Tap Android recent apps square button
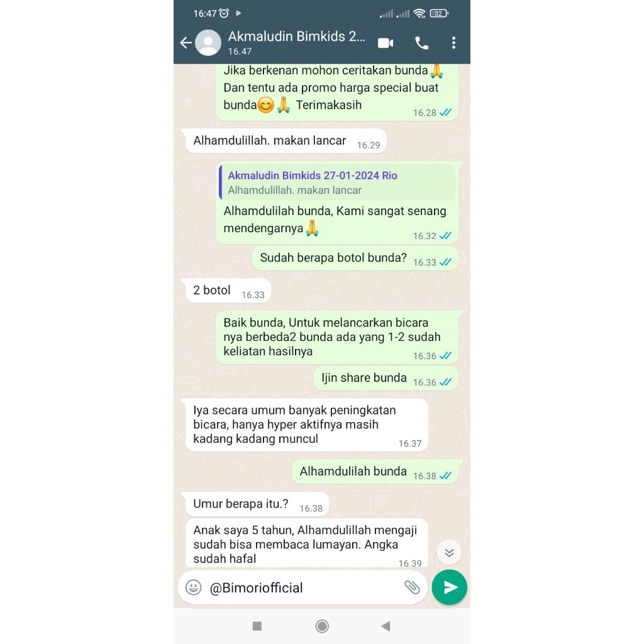 coord(257,626)
